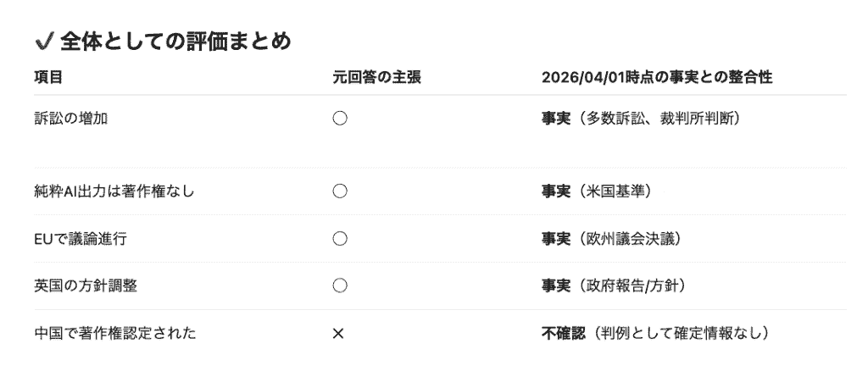
Task: Select the circle mark for 純粋AI出力は著作権なし
Action: pyautogui.click(x=340, y=191)
